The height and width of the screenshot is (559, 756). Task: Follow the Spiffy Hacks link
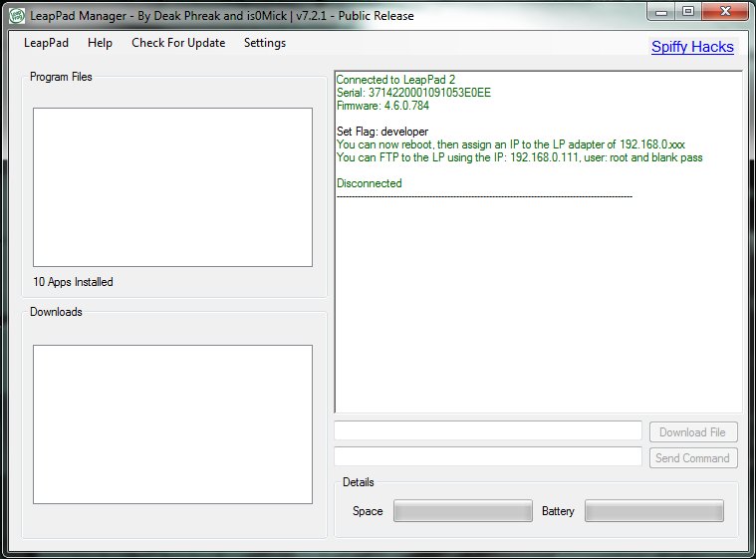(x=692, y=47)
